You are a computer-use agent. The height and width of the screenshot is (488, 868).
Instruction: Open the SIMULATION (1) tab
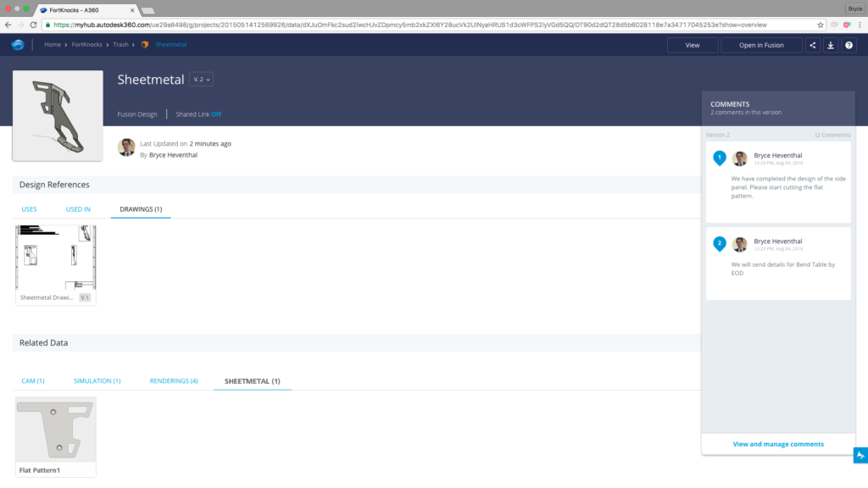[x=97, y=380]
